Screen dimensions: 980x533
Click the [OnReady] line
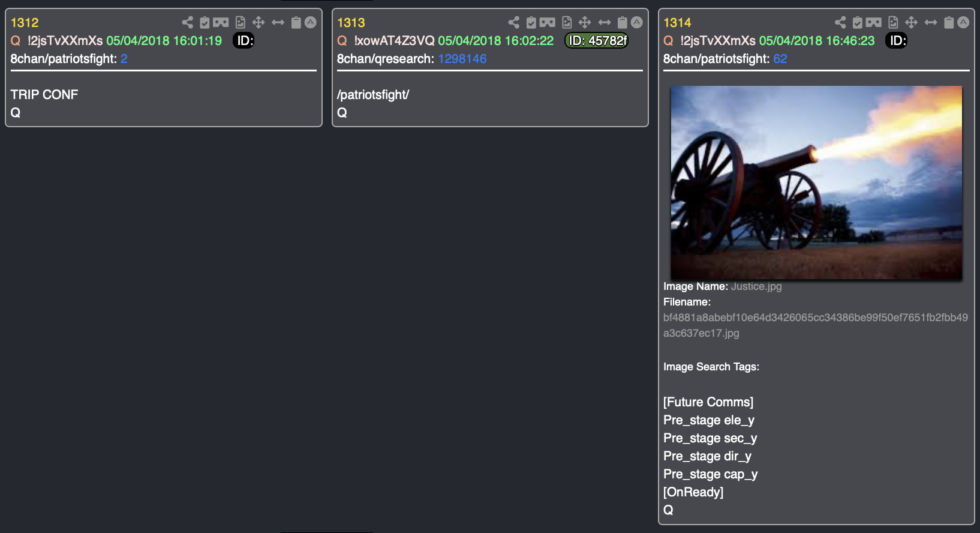coord(693,492)
